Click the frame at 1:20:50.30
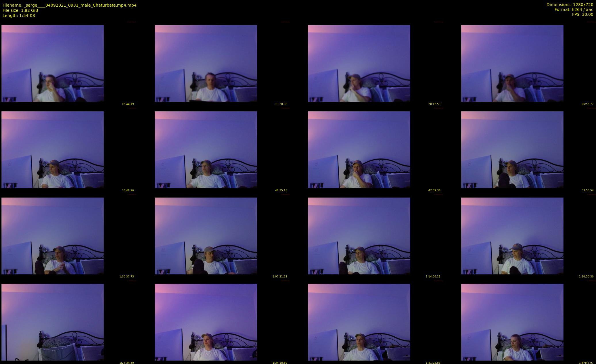This screenshot has width=596, height=364. tap(512, 236)
